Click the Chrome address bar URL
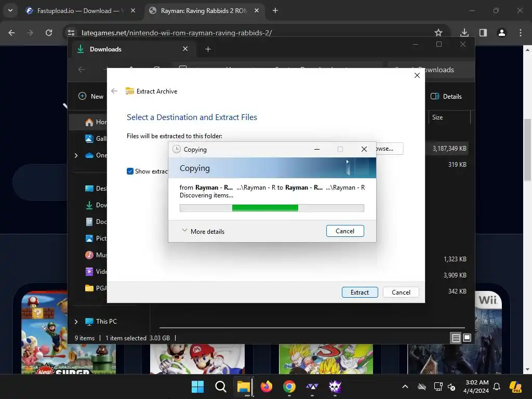 pyautogui.click(x=177, y=33)
